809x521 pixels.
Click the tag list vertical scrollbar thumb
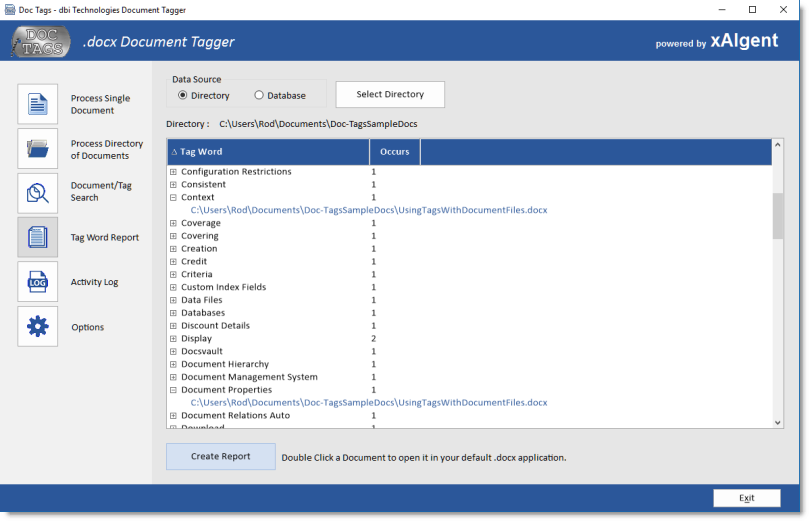point(778,216)
